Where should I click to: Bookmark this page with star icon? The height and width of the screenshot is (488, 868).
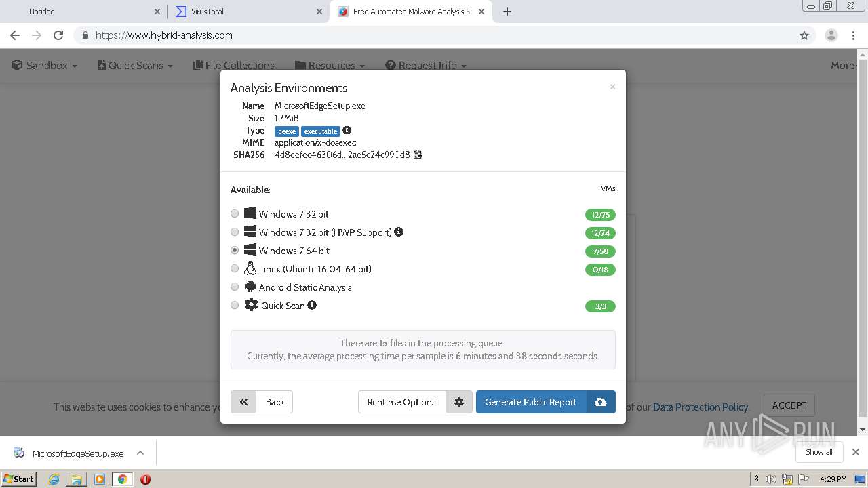(804, 35)
